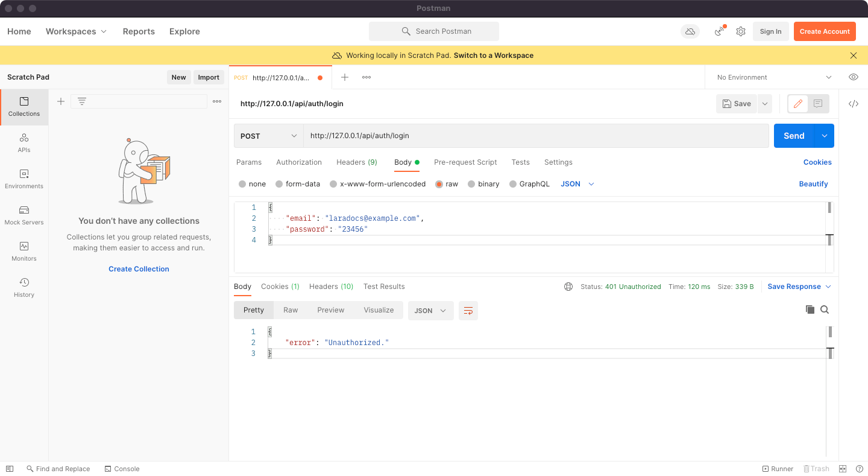Open the request comments icon
868x476 pixels.
818,104
